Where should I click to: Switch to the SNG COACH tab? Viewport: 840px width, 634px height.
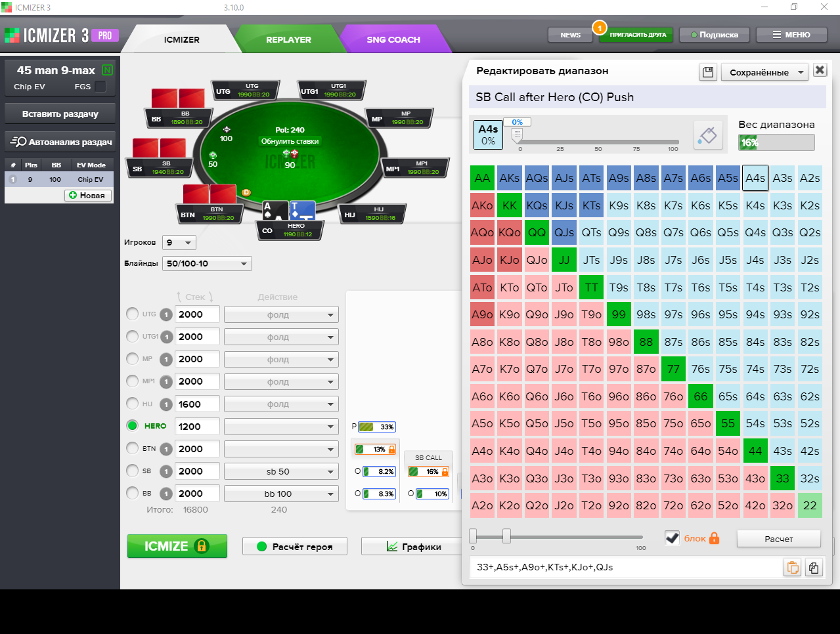pos(393,39)
